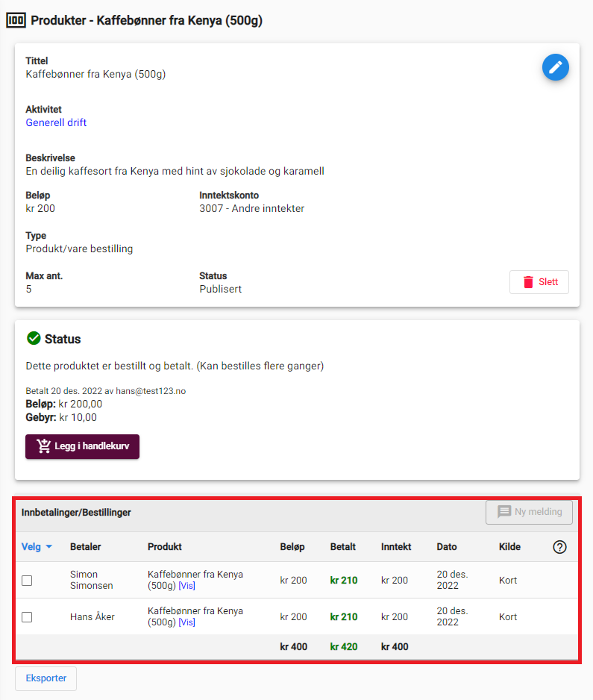Export list with Eksporter button
Viewport: 593px width, 700px height.
[x=46, y=678]
